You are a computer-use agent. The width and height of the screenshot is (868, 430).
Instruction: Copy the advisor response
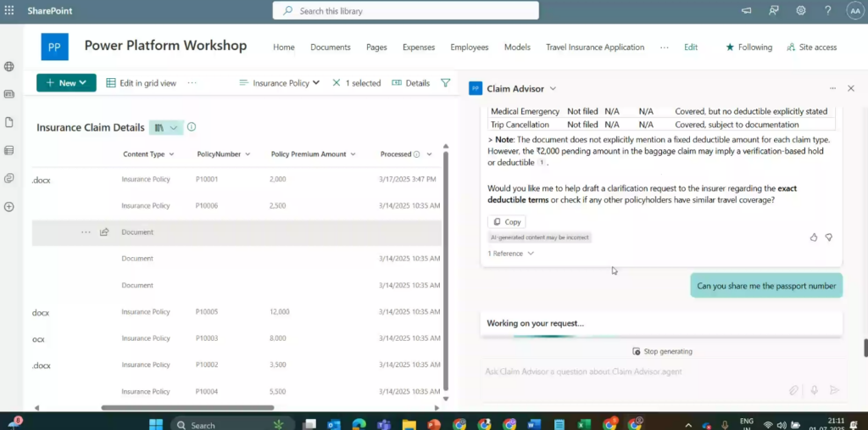tap(507, 221)
